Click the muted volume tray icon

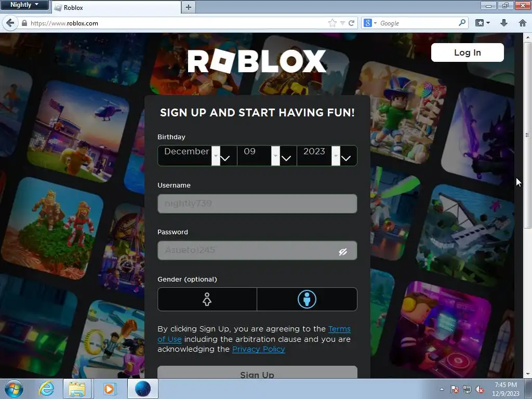480,389
